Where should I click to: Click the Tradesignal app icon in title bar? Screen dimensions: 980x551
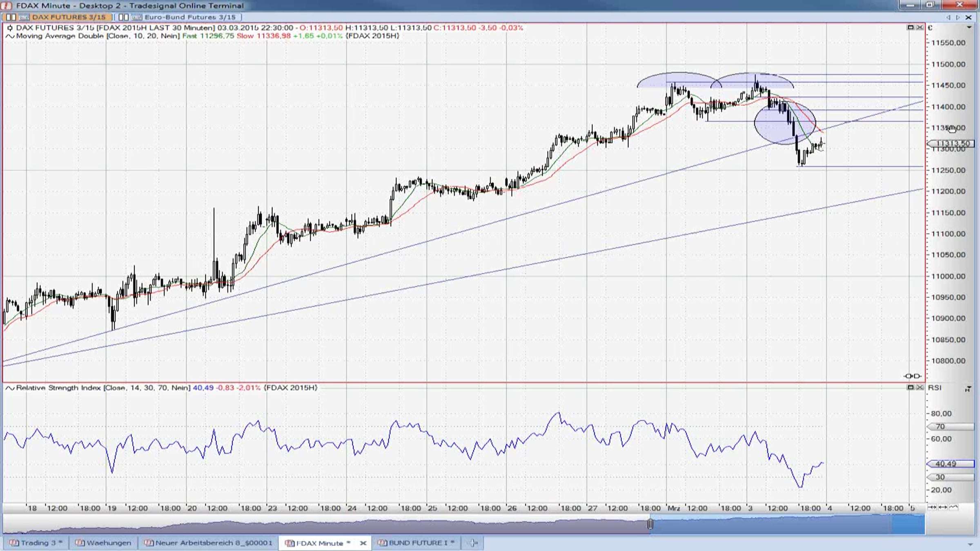(7, 5)
